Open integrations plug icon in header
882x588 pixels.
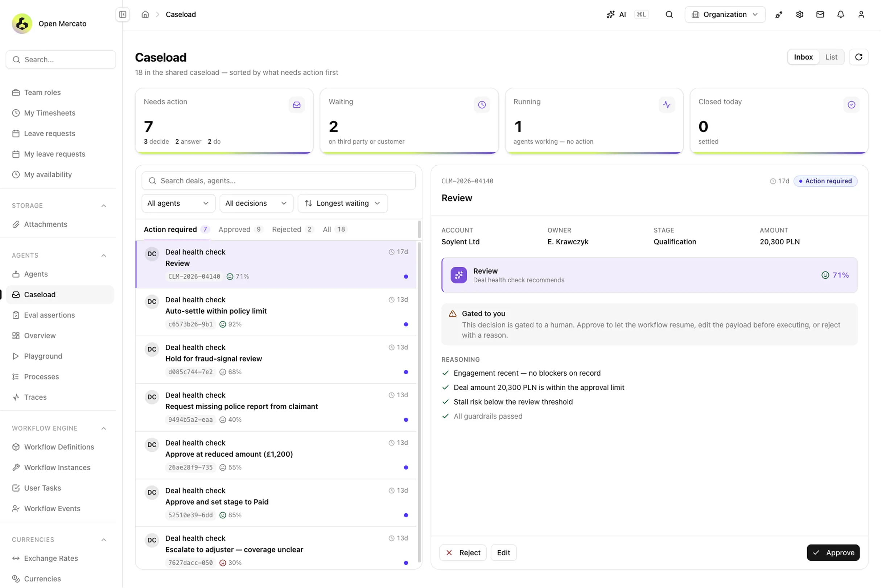click(779, 14)
